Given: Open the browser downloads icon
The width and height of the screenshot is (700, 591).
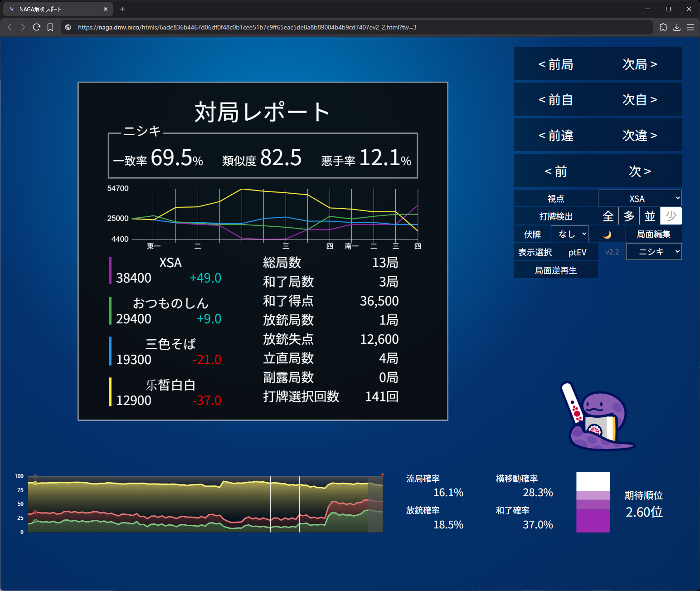Looking at the screenshot, I should (x=677, y=27).
